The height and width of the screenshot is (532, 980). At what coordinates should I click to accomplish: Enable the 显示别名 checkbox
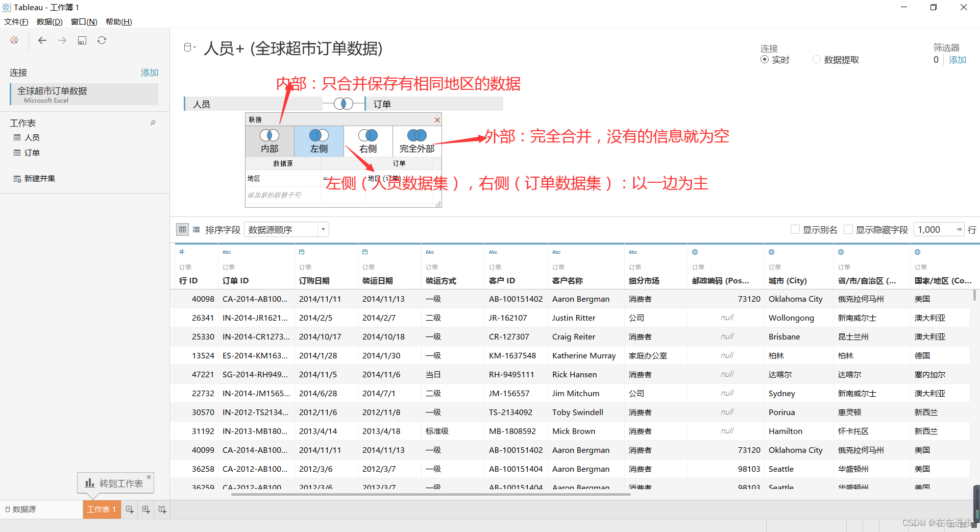tap(795, 230)
